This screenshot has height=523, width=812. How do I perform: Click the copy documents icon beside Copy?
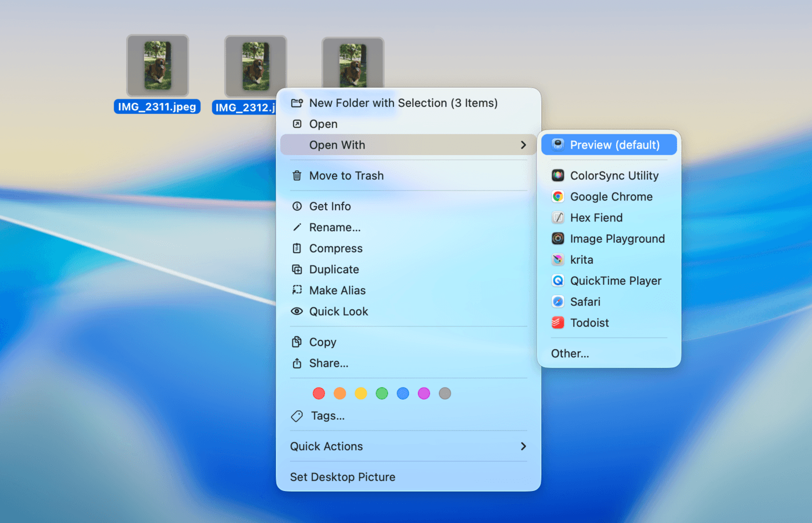[x=297, y=342]
